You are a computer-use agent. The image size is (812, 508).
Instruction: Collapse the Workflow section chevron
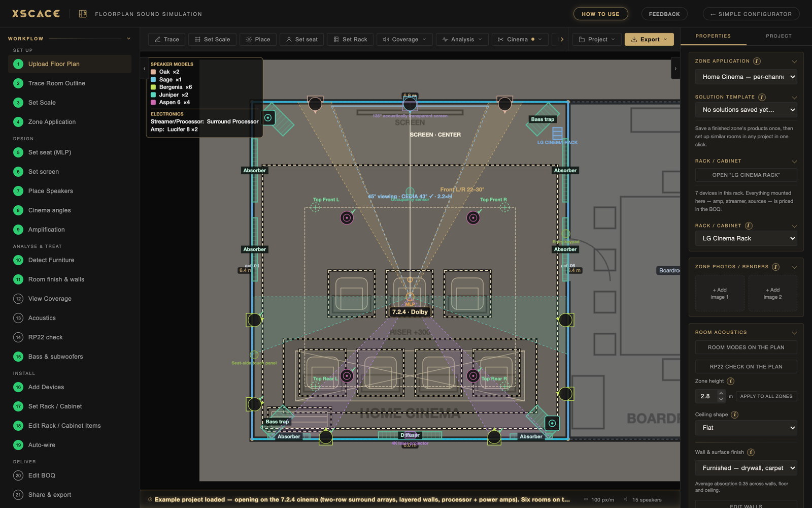[128, 39]
